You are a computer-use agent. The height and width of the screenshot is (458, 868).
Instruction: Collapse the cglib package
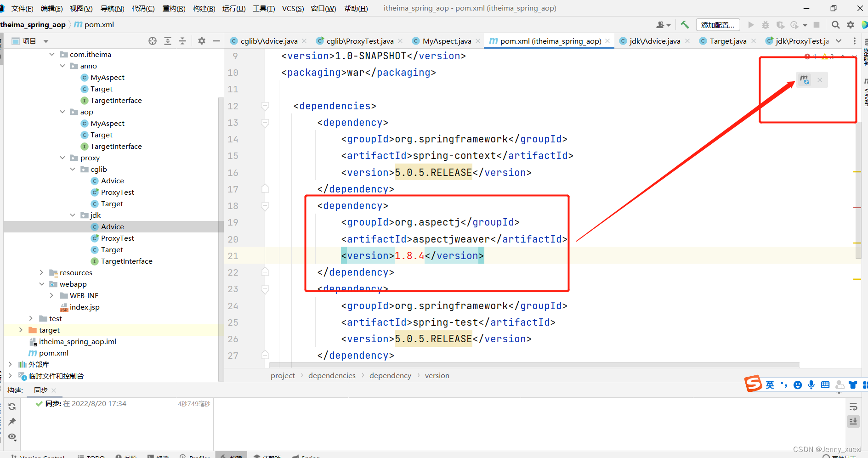click(73, 169)
